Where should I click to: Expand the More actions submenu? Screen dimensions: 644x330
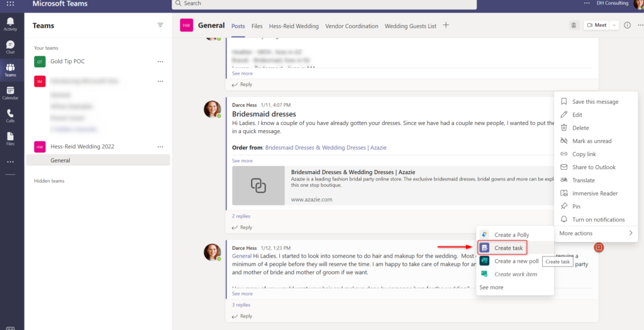[596, 233]
